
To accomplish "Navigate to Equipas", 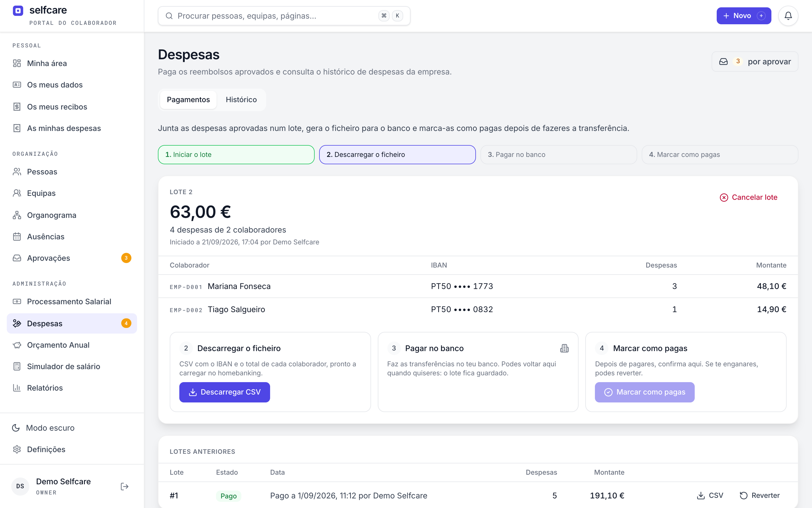I will tap(72, 193).
